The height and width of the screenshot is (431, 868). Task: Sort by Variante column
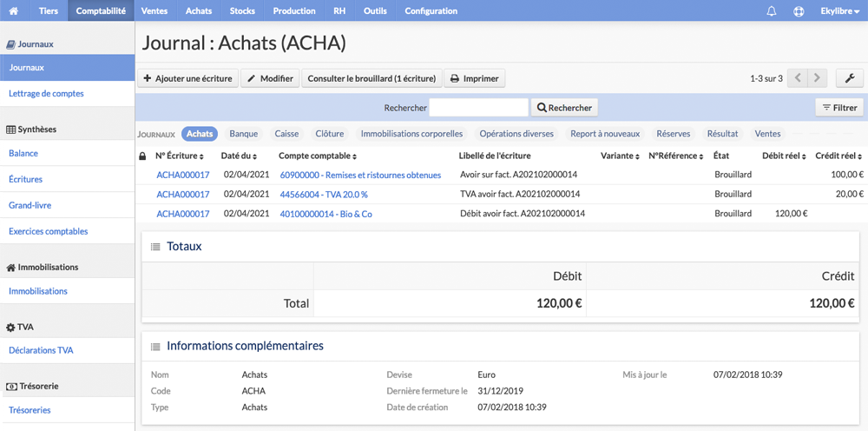[620, 156]
